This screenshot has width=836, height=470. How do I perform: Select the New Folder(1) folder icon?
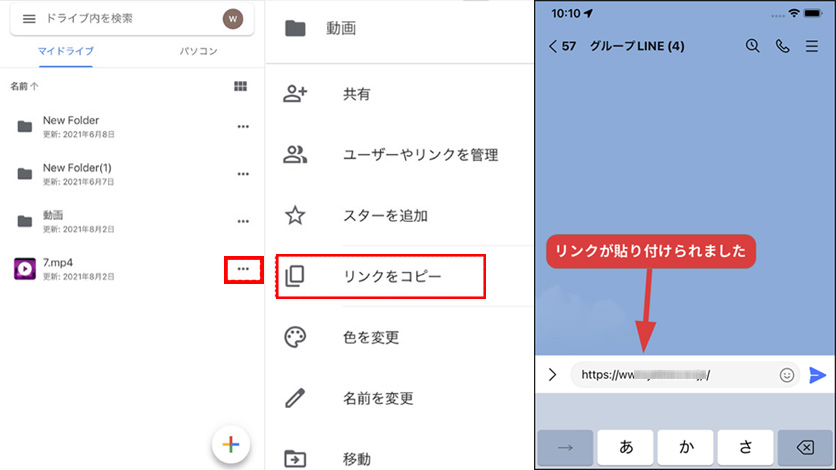point(25,174)
